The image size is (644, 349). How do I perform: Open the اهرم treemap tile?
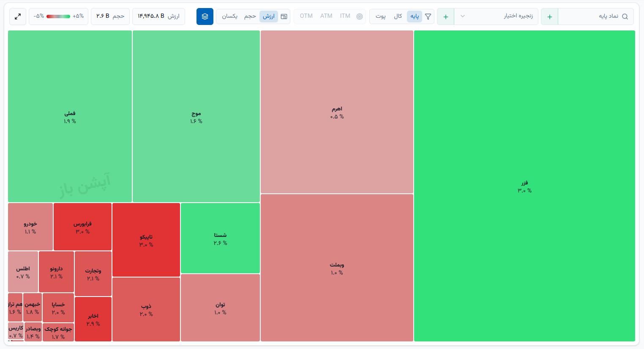pyautogui.click(x=337, y=112)
